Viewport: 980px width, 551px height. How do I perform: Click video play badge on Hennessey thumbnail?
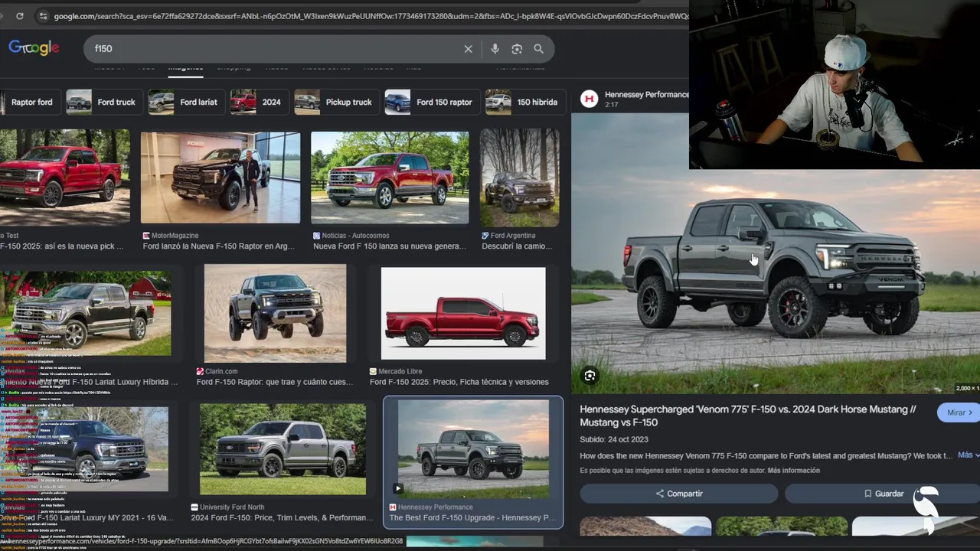pyautogui.click(x=398, y=488)
